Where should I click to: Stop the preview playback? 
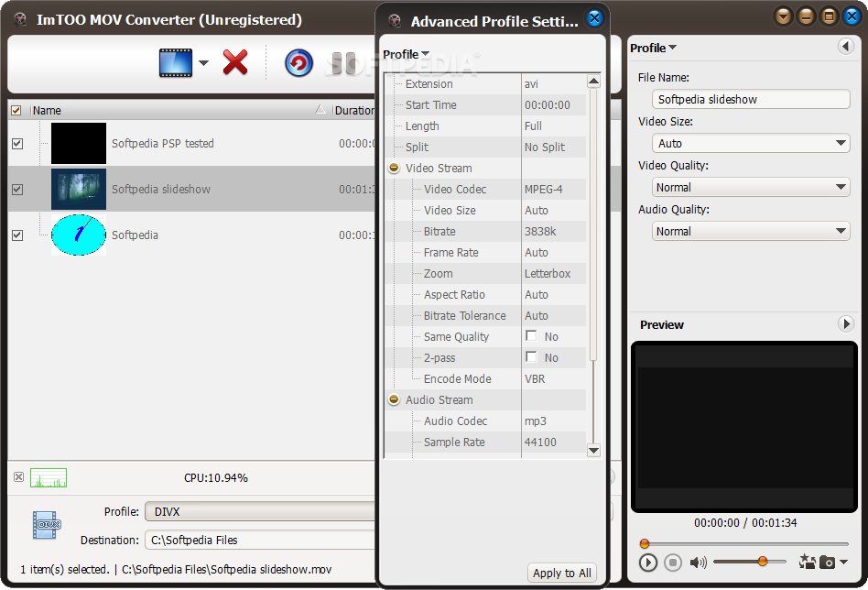click(673, 563)
